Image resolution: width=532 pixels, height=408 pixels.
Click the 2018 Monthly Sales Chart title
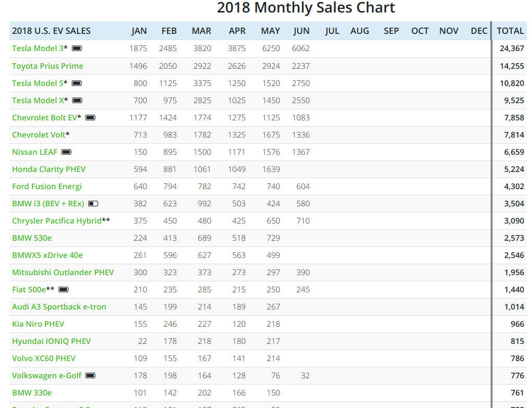tap(306, 7)
